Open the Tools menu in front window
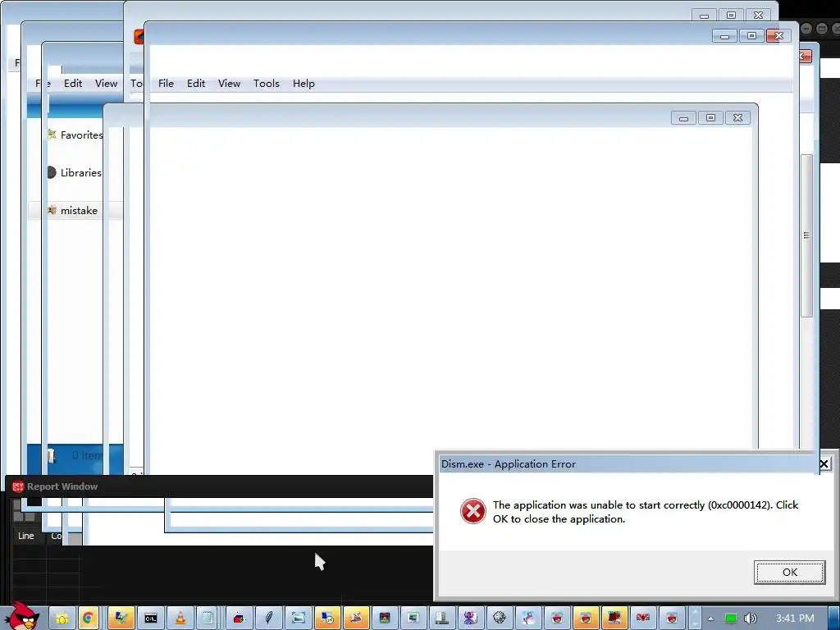Viewport: 840px width, 630px height. click(267, 84)
